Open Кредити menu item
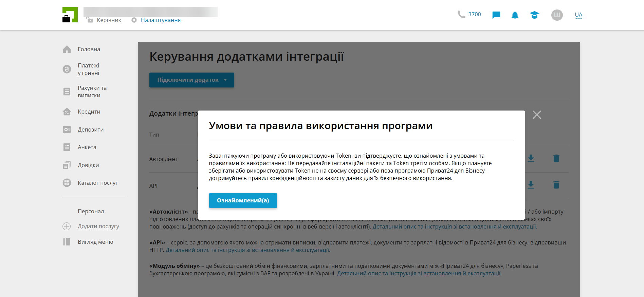This screenshot has width=644, height=297. click(89, 112)
